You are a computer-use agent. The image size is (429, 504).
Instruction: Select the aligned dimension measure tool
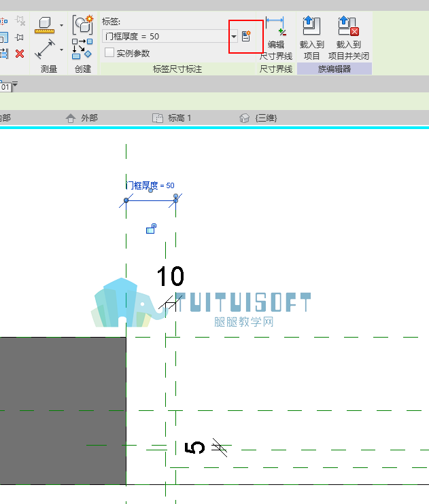pyautogui.click(x=45, y=49)
